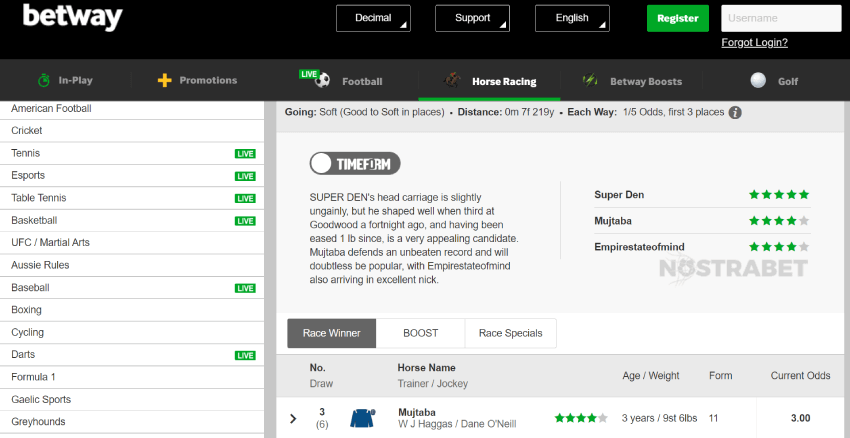Open the English language dropdown
Viewport: 850px width, 438px height.
[572, 18]
